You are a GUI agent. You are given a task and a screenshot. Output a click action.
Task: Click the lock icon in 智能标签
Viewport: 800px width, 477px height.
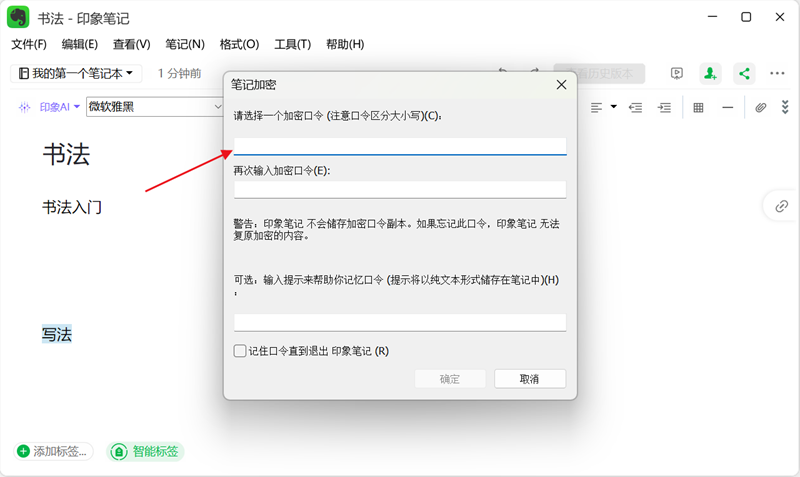coord(119,451)
